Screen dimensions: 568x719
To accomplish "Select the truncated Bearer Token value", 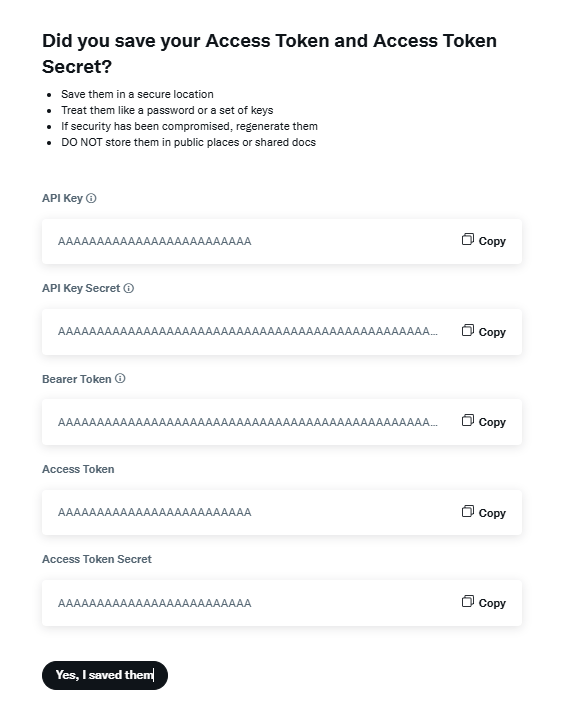I will point(248,422).
